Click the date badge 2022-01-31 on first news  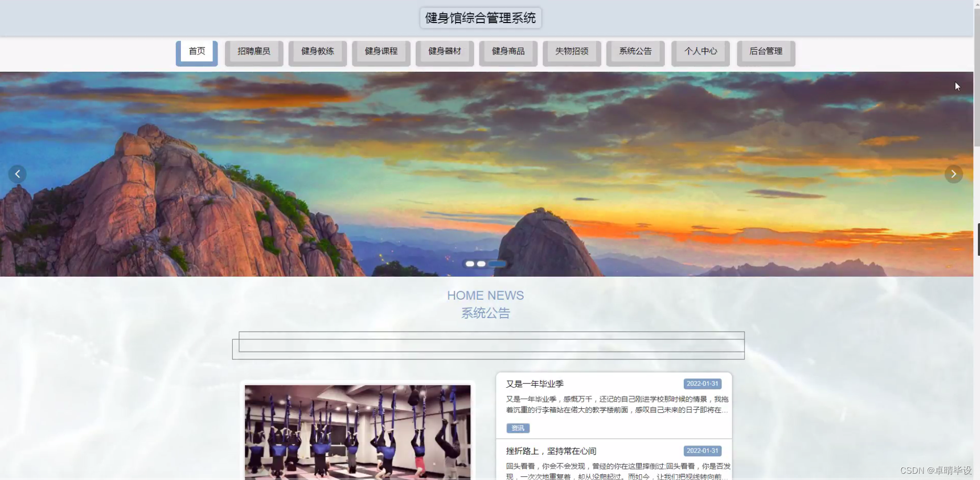coord(702,383)
